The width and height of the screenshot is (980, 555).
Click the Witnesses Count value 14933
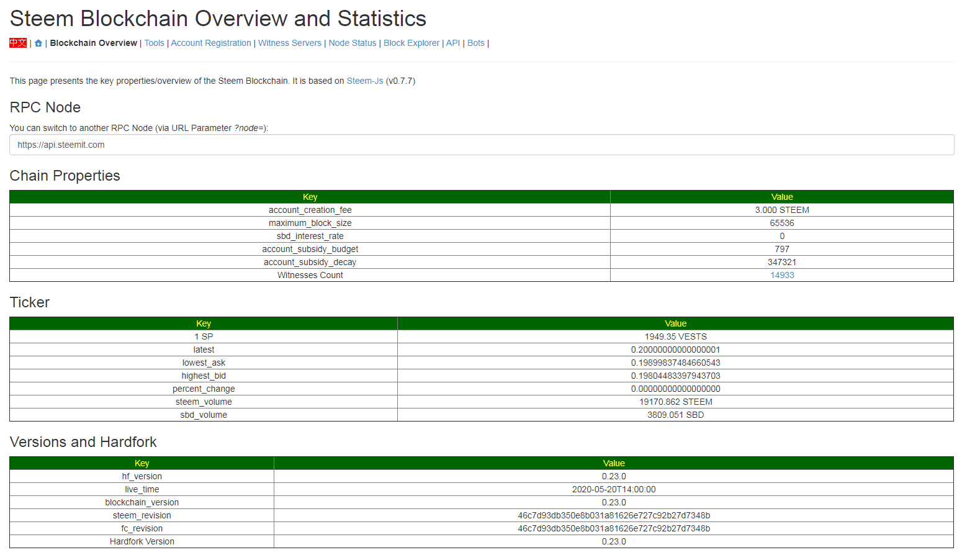[782, 275]
